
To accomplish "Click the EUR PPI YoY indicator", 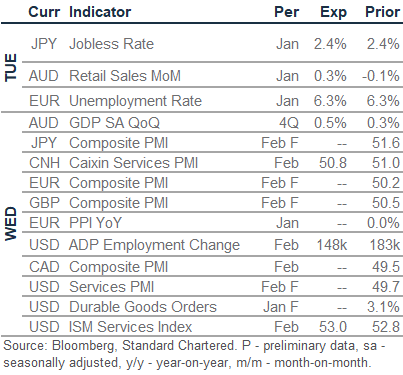I will (95, 223).
